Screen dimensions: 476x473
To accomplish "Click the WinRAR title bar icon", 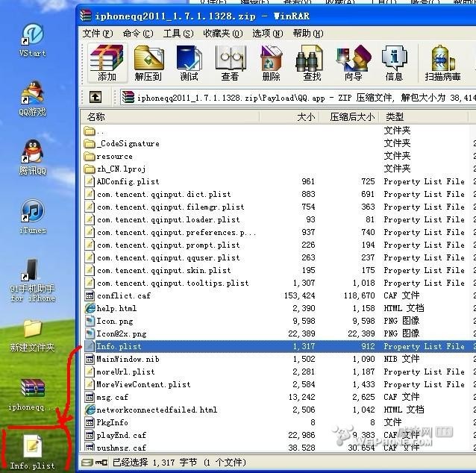I will click(x=86, y=16).
